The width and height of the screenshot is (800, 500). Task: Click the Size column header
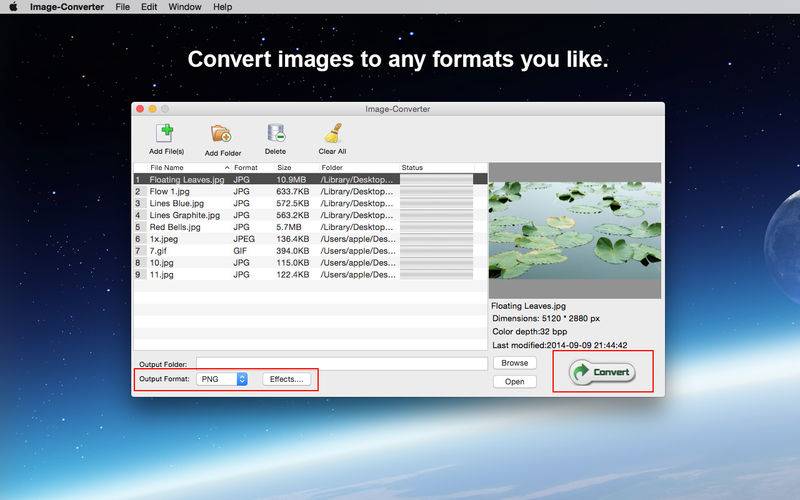click(284, 167)
